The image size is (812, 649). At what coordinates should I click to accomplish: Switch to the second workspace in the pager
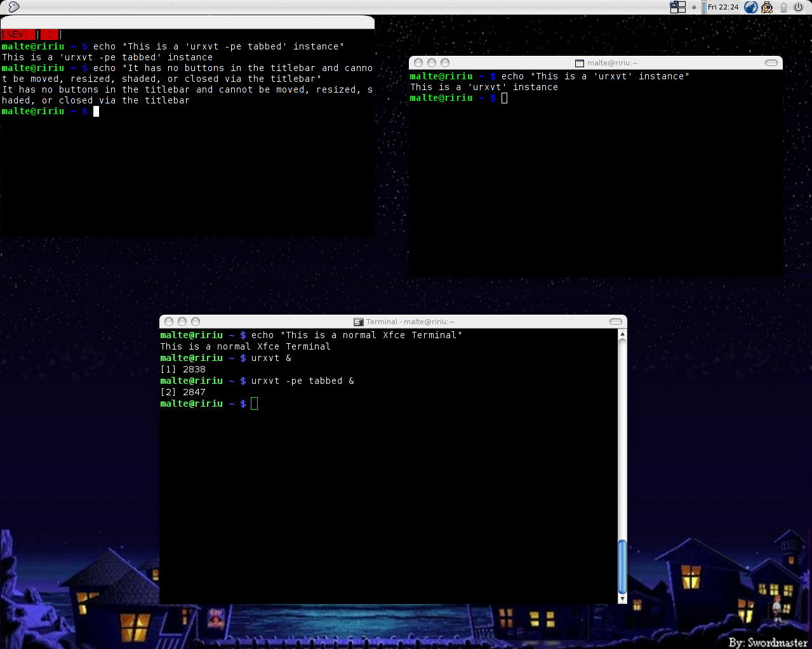coord(682,4)
